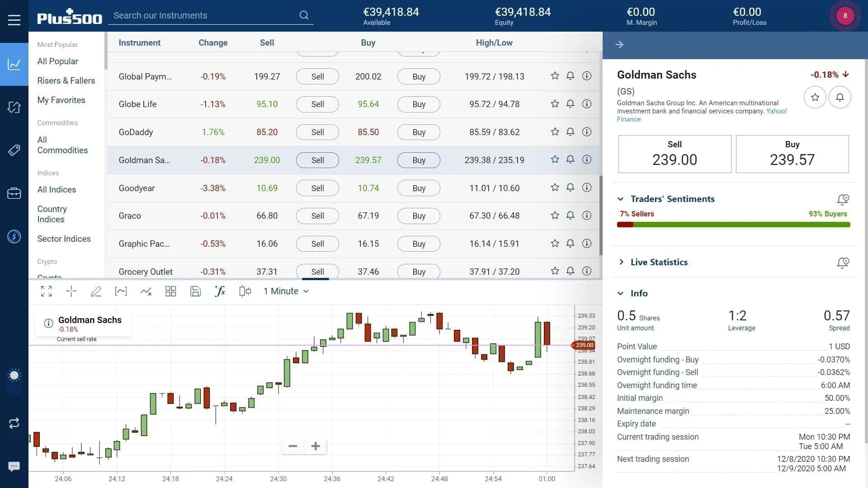Click the instruments list scrollbar
The height and width of the screenshot is (488, 868).
coord(601,216)
